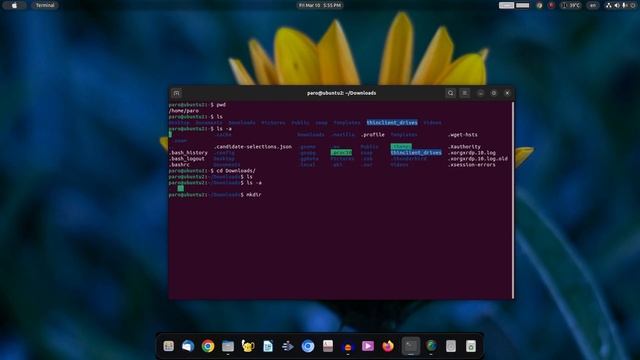640x360 pixels.
Task: Open the new tab button in terminal header
Action: (x=176, y=93)
